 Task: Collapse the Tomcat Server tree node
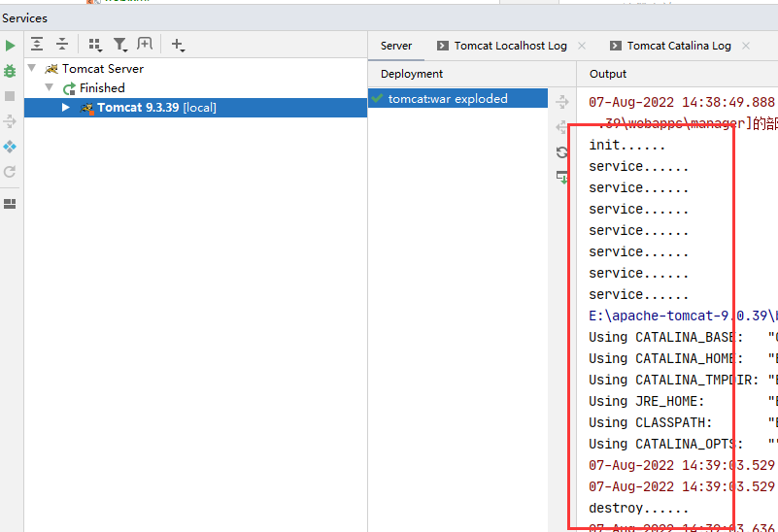click(x=32, y=68)
